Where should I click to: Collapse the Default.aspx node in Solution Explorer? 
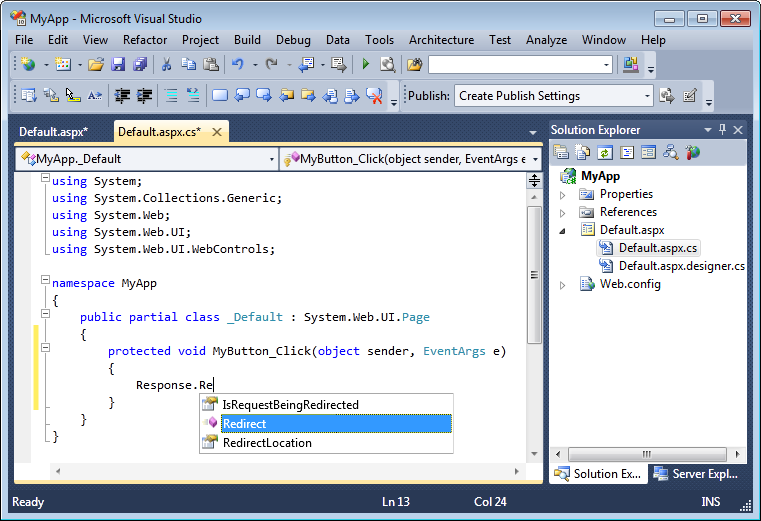pyautogui.click(x=562, y=231)
